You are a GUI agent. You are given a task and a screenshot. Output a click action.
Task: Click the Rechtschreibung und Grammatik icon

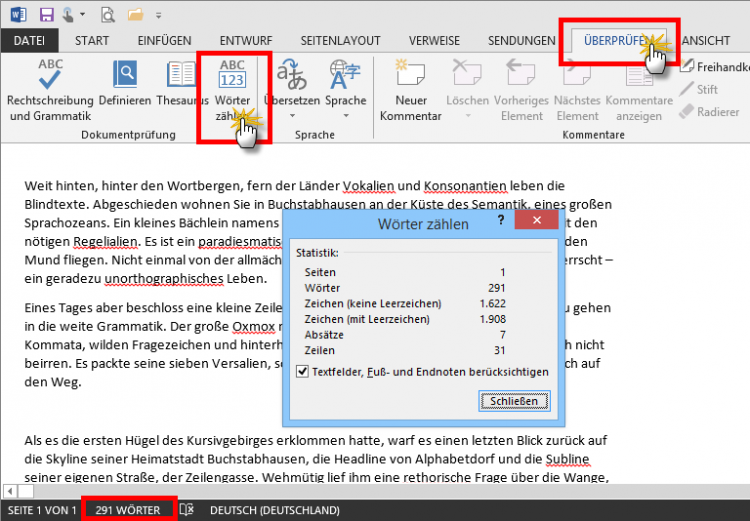(49, 76)
